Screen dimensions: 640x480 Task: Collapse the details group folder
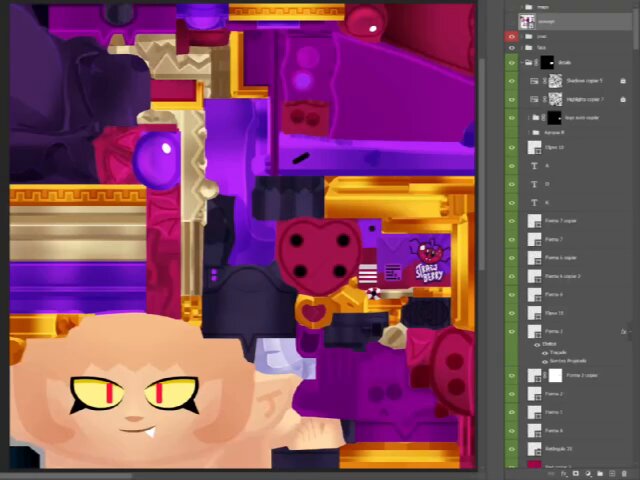522,63
